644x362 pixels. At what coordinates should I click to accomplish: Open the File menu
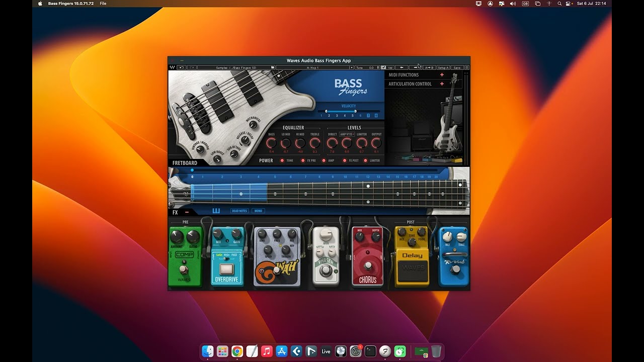(103, 4)
